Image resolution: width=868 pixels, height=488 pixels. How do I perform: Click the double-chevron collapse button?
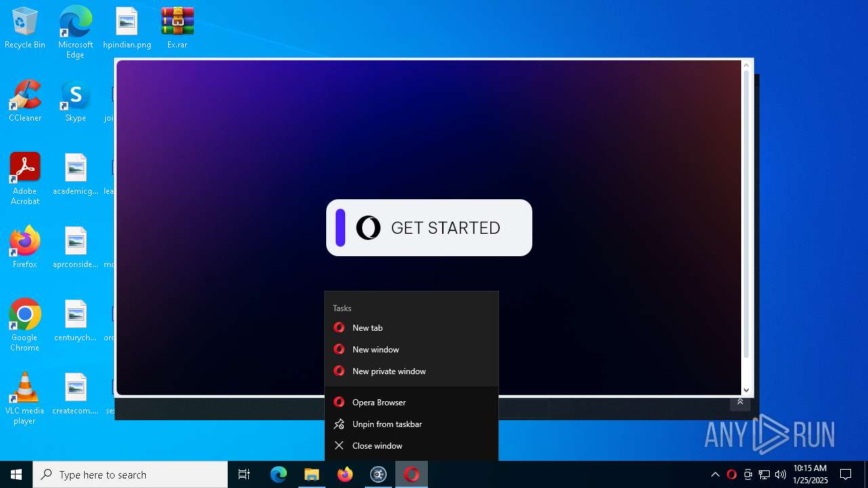(x=740, y=402)
